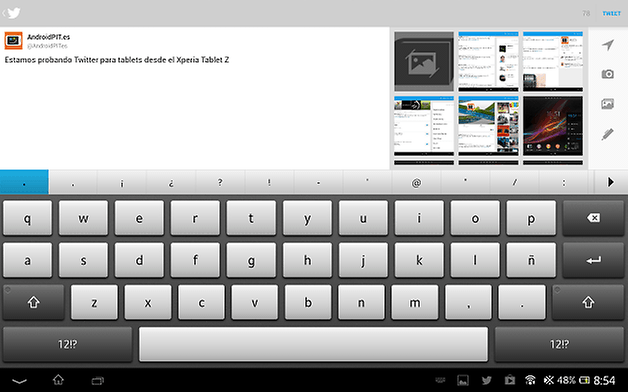The image size is (628, 392).
Task: Tap the y key
Action: 307,218
